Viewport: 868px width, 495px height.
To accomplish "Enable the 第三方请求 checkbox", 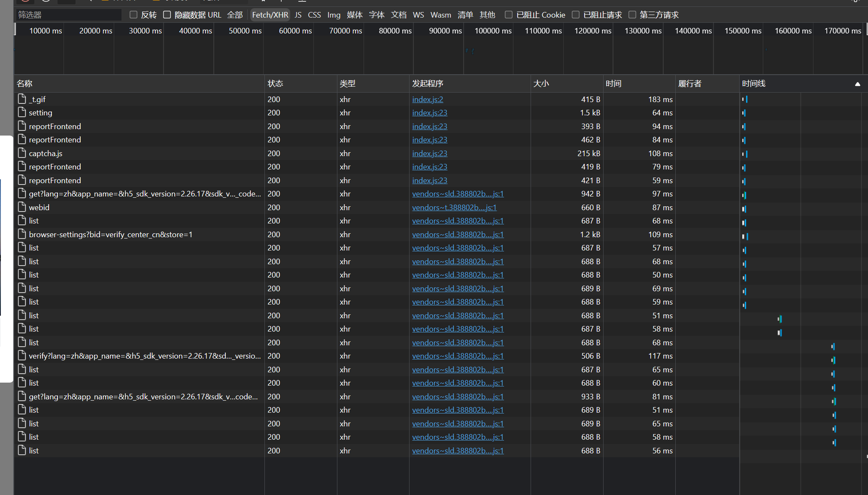I will [632, 15].
